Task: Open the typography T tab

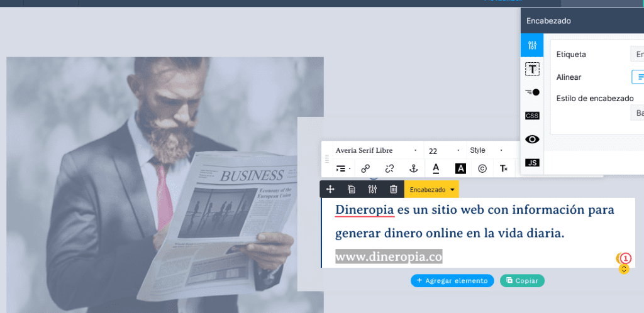Action: click(532, 69)
